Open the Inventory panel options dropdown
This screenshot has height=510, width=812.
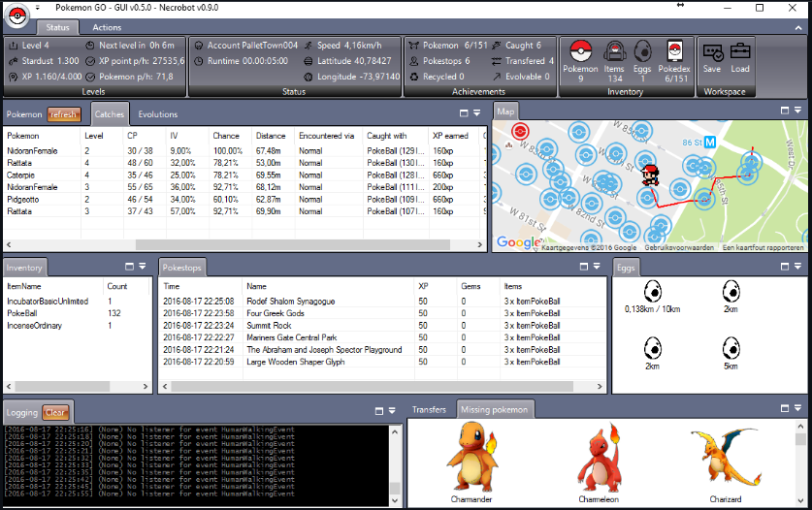click(x=143, y=266)
